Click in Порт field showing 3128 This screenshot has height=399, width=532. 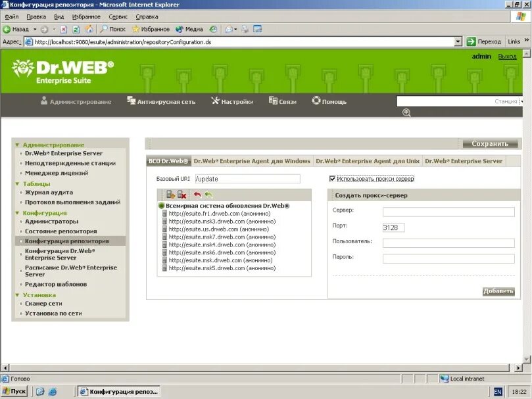coord(393,227)
